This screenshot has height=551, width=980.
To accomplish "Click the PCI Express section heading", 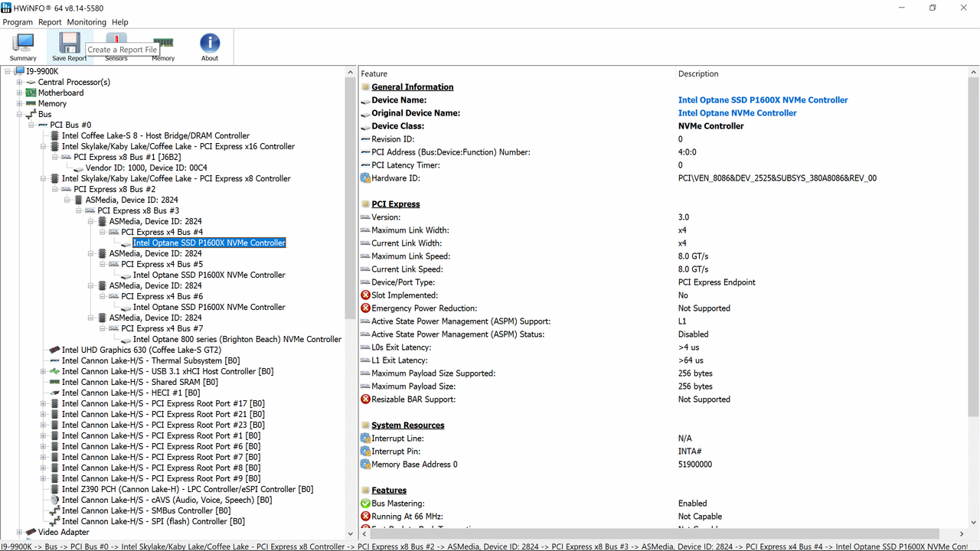I will click(x=396, y=204).
